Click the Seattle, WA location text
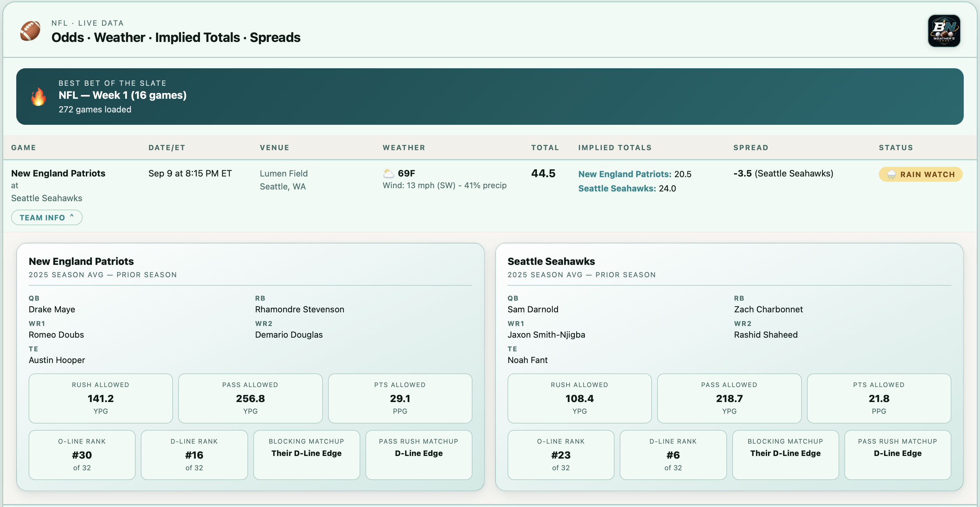This screenshot has width=980, height=507. pos(283,186)
